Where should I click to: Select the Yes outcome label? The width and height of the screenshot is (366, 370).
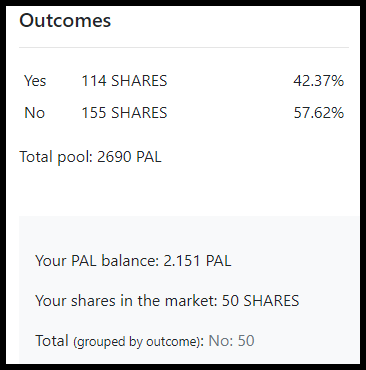pos(35,81)
